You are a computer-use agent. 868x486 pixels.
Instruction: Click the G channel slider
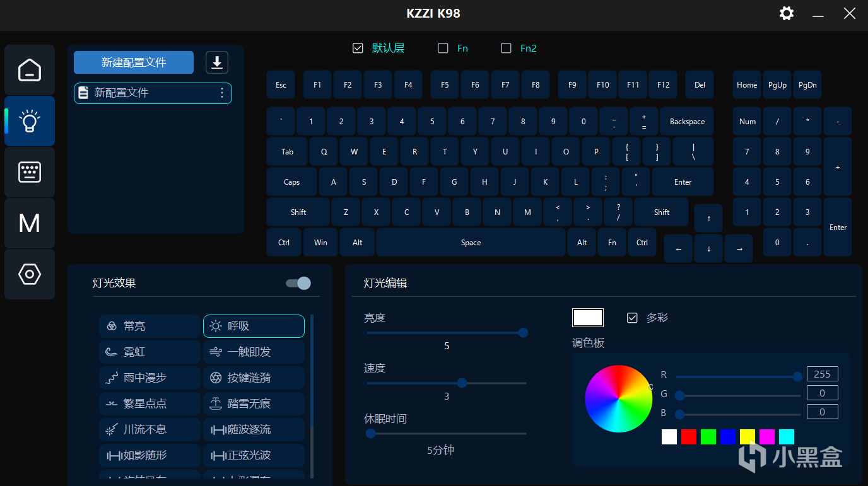[x=738, y=395]
